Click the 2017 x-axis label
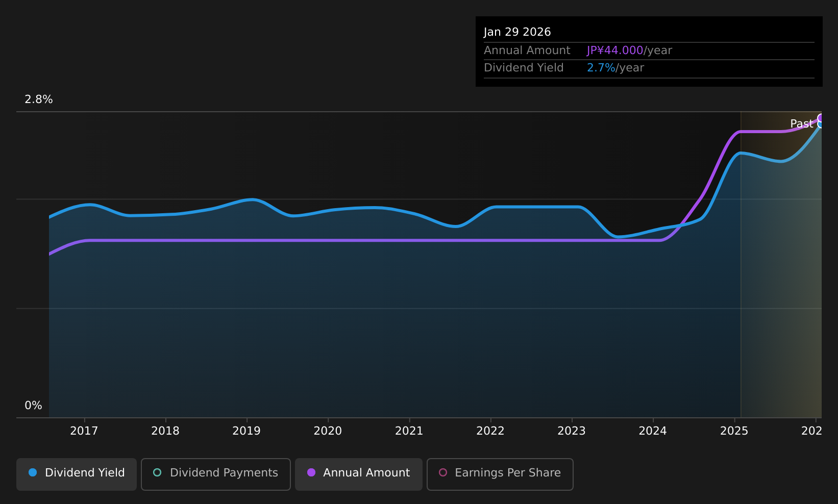 point(84,431)
